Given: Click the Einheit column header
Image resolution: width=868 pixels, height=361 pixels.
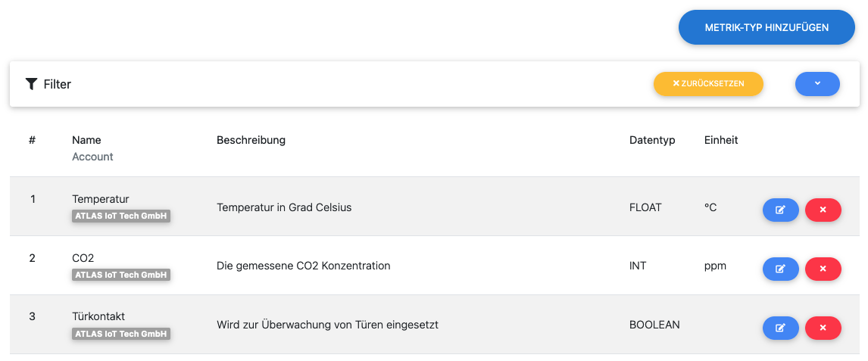Looking at the screenshot, I should pos(720,140).
